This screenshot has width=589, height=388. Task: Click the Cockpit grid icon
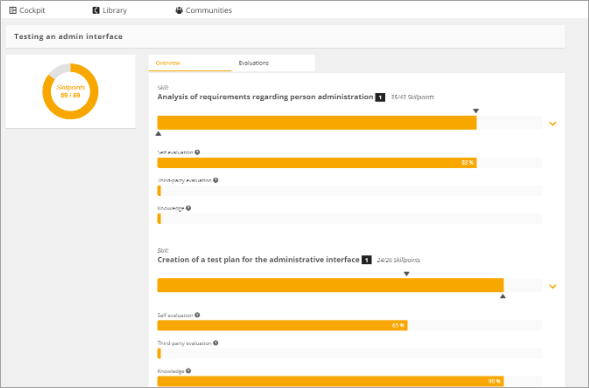pyautogui.click(x=13, y=11)
